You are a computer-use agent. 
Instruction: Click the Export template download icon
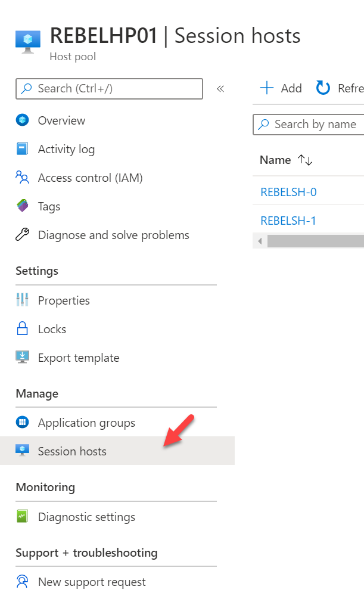click(23, 357)
